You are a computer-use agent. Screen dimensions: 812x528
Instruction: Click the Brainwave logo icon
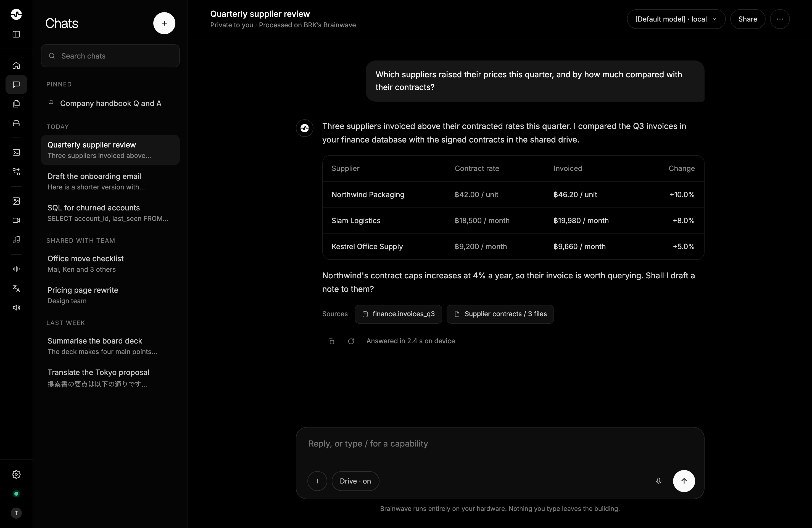(x=16, y=14)
